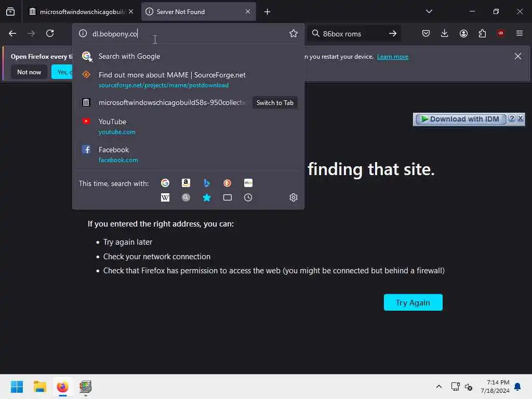The width and height of the screenshot is (532, 399).
Task: Close the IDM download panel
Action: [x=520, y=118]
